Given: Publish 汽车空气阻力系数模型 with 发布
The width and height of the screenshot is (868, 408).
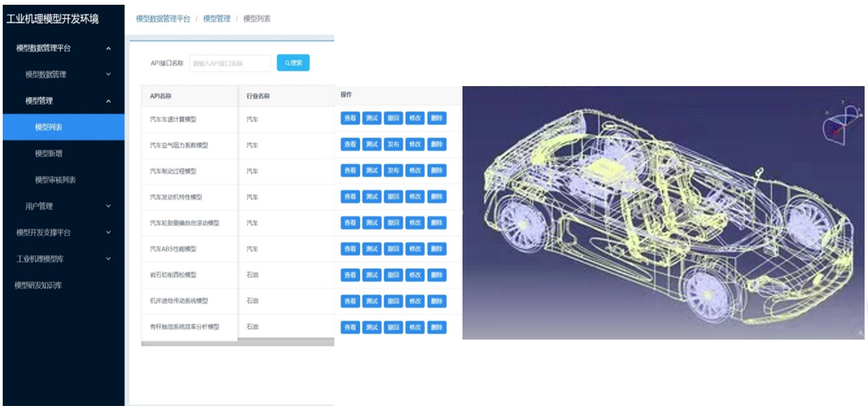Looking at the screenshot, I should pos(393,144).
